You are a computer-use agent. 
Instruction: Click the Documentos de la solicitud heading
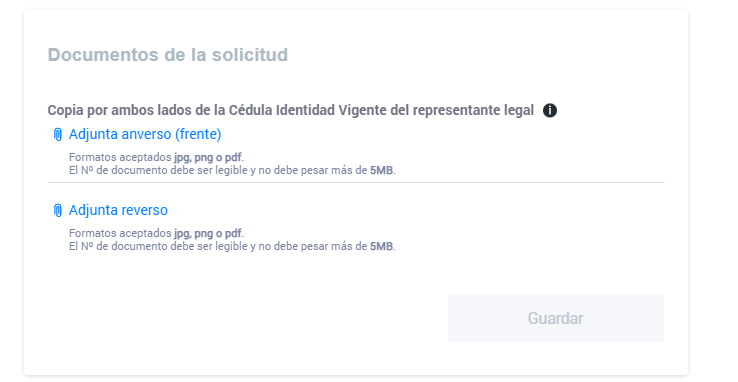(x=168, y=55)
